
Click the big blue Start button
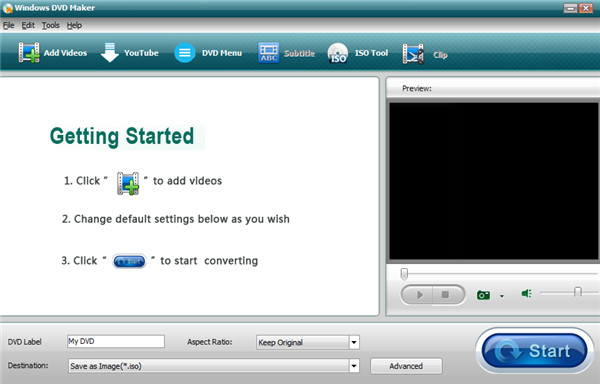point(535,351)
